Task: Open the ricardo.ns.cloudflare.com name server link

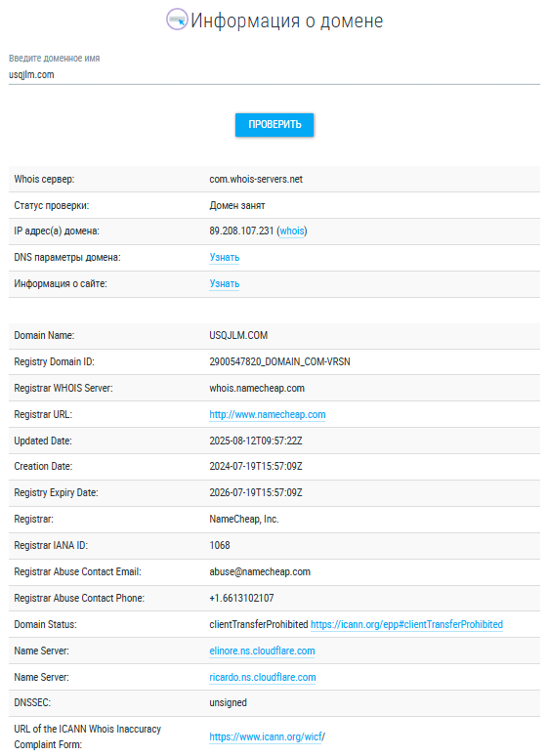Action: [x=263, y=677]
